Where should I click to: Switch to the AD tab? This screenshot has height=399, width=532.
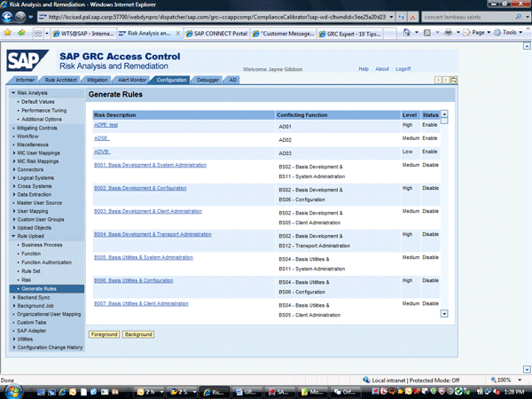(x=232, y=80)
